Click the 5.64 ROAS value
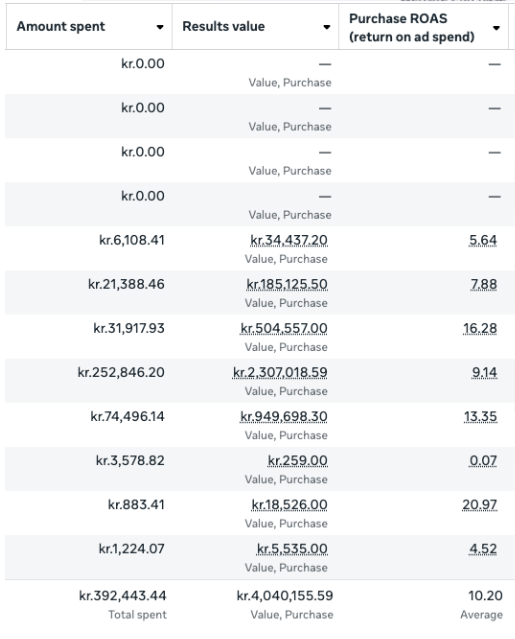Viewport: 515px width, 639px height. [483, 240]
